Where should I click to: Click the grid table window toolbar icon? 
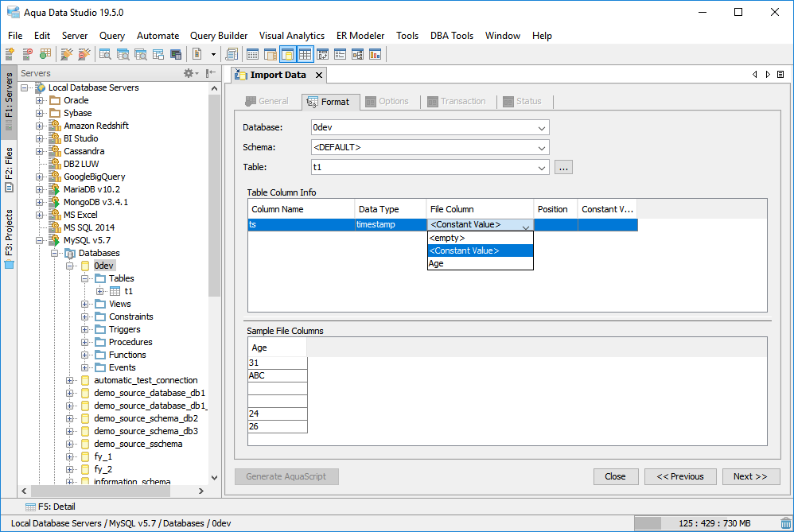[252, 54]
